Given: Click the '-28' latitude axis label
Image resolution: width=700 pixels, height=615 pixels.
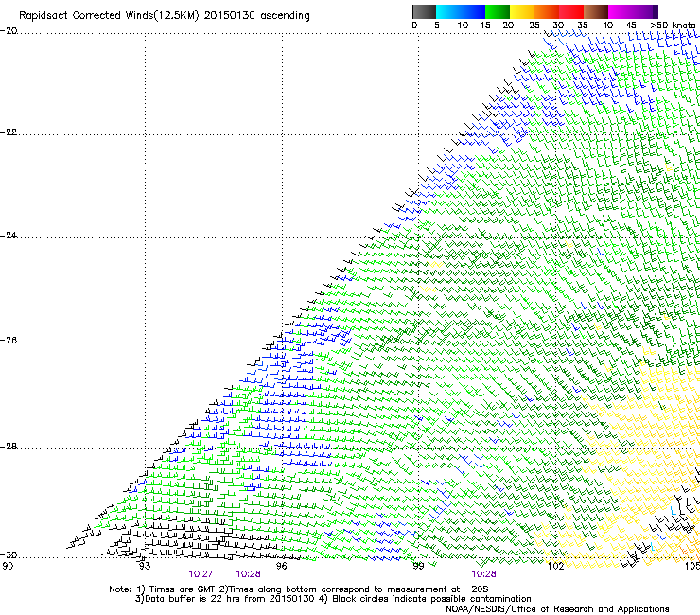Looking at the screenshot, I should [x=9, y=447].
